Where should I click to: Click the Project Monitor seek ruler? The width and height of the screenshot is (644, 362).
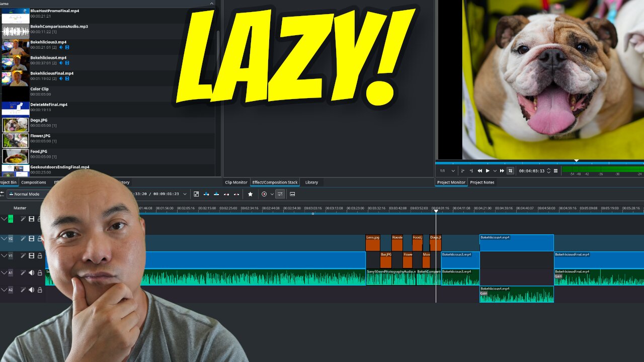pyautogui.click(x=539, y=163)
